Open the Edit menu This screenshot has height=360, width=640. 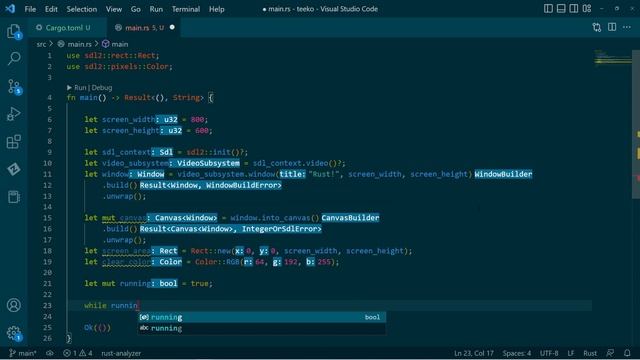coord(51,9)
